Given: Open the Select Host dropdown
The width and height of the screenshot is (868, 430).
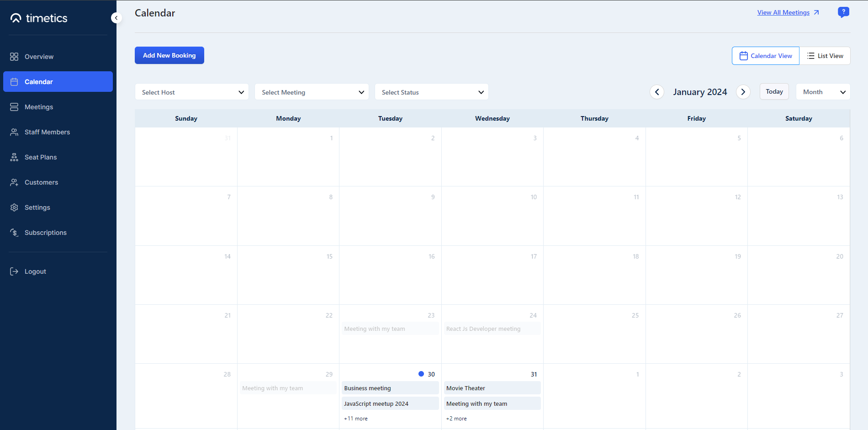Looking at the screenshot, I should point(191,92).
